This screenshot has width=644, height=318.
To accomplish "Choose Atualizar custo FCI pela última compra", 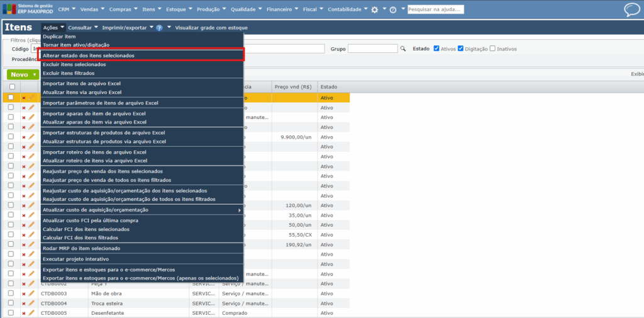I will click(x=142, y=220).
